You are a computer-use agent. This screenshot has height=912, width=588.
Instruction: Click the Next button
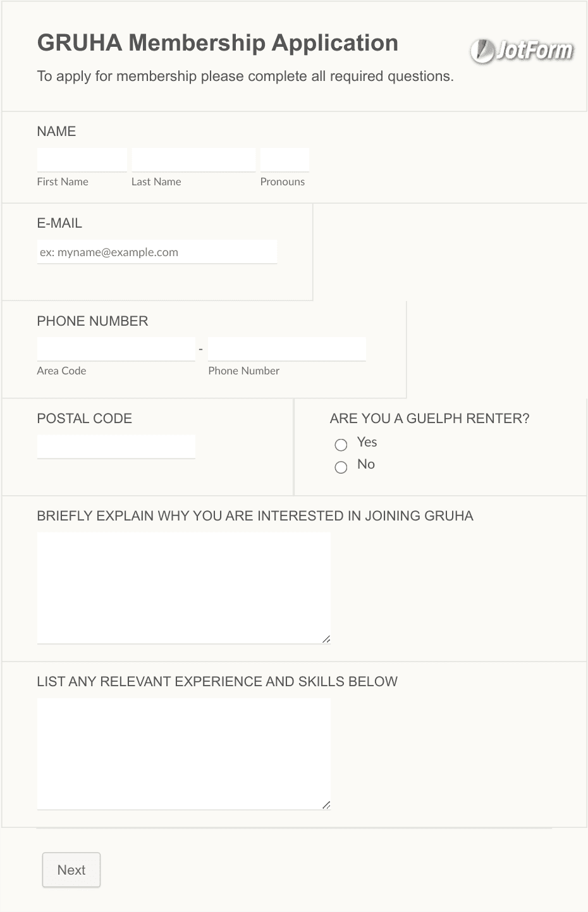71,870
